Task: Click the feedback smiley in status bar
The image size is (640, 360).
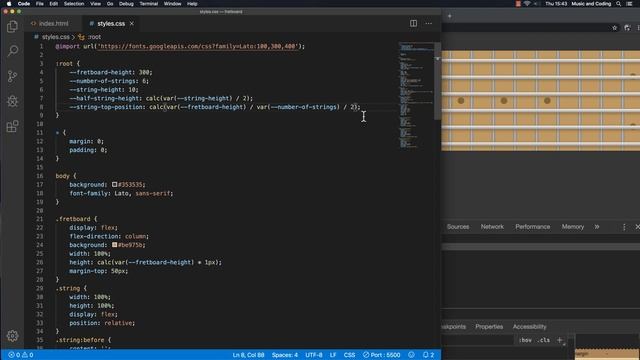Action: (411, 355)
